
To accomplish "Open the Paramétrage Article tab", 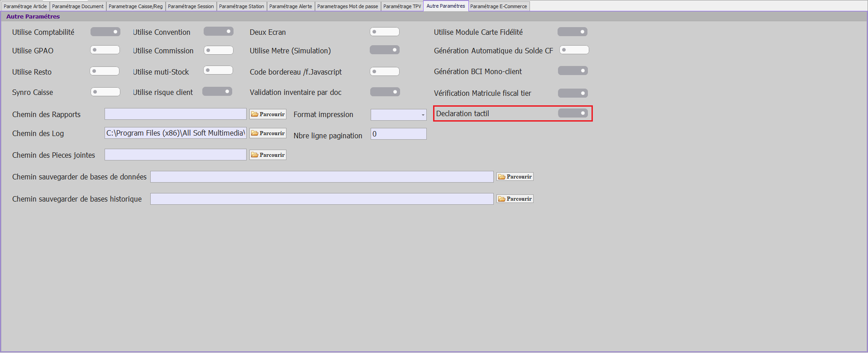I will coord(25,6).
